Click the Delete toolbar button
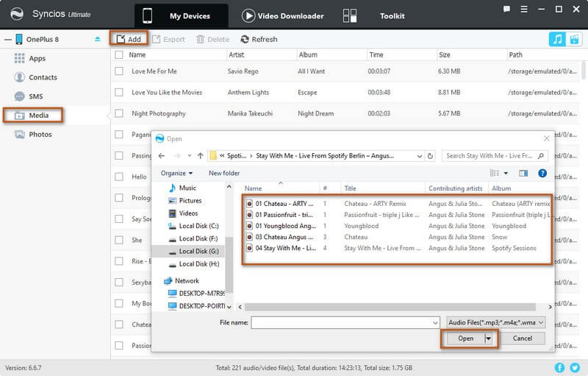This screenshot has height=376, width=588. pyautogui.click(x=212, y=39)
